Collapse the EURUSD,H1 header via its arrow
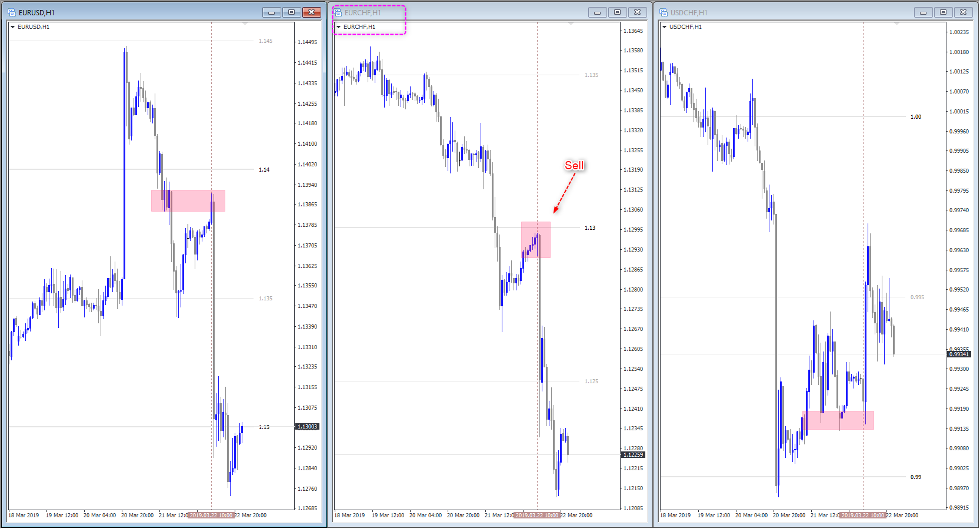 click(x=13, y=26)
